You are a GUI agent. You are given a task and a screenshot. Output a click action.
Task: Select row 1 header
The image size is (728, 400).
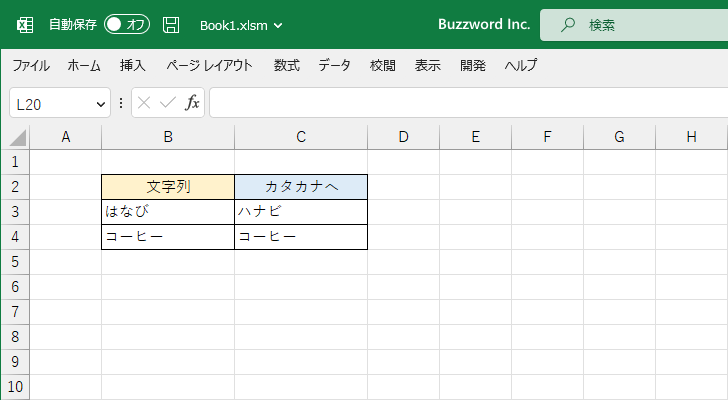coord(15,162)
